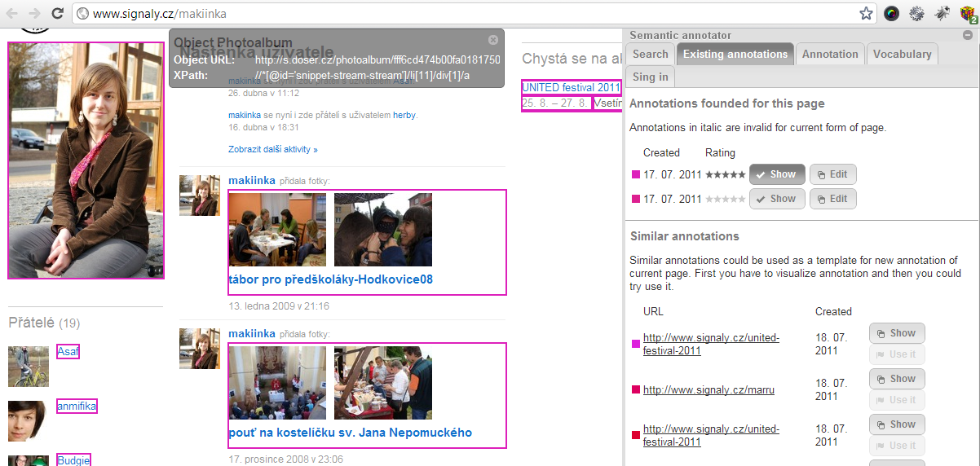Click the large makiinka profile photo
The width and height of the screenshot is (980, 466).
pos(86,160)
